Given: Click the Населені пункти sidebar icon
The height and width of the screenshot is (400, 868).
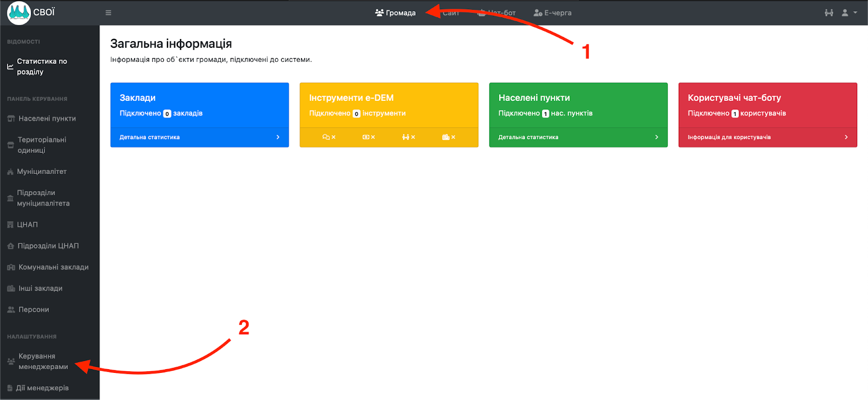Looking at the screenshot, I should click(11, 119).
